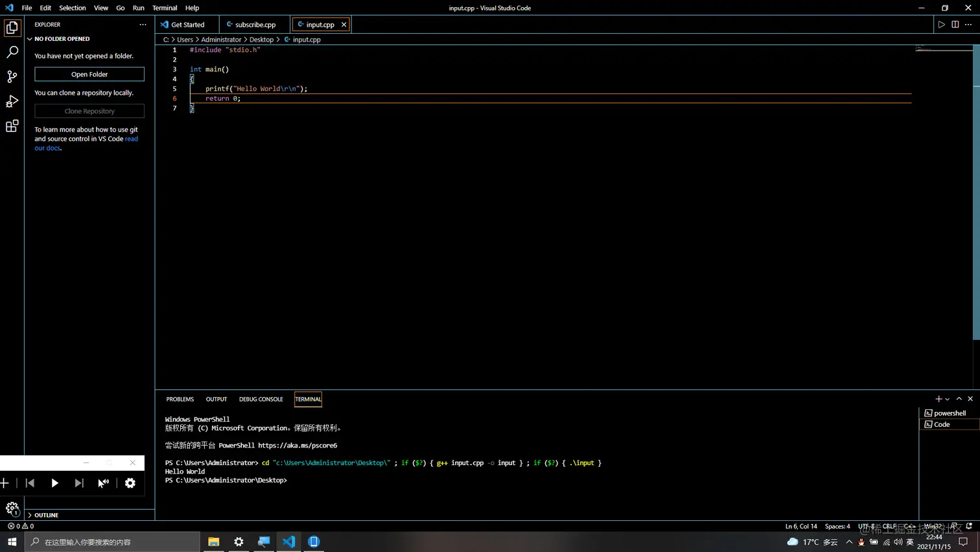980x552 pixels.
Task: Click the volume icon in system tray
Action: [898, 542]
